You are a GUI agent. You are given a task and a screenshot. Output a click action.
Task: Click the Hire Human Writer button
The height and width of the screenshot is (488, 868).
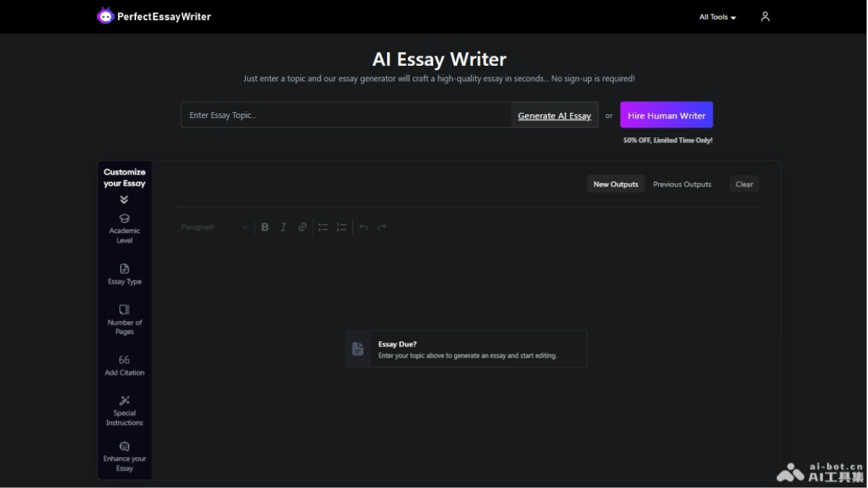coord(666,115)
